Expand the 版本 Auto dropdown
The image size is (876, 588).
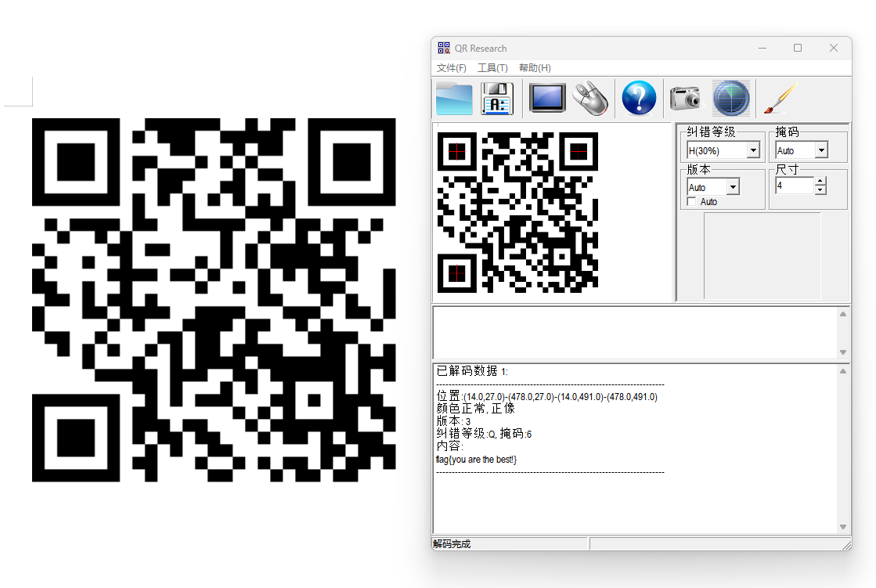(733, 187)
